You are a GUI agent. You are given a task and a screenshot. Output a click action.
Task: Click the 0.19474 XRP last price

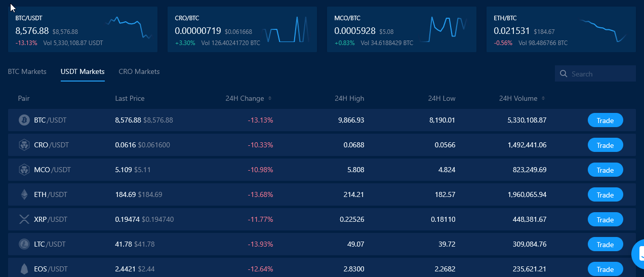pyautogui.click(x=127, y=219)
